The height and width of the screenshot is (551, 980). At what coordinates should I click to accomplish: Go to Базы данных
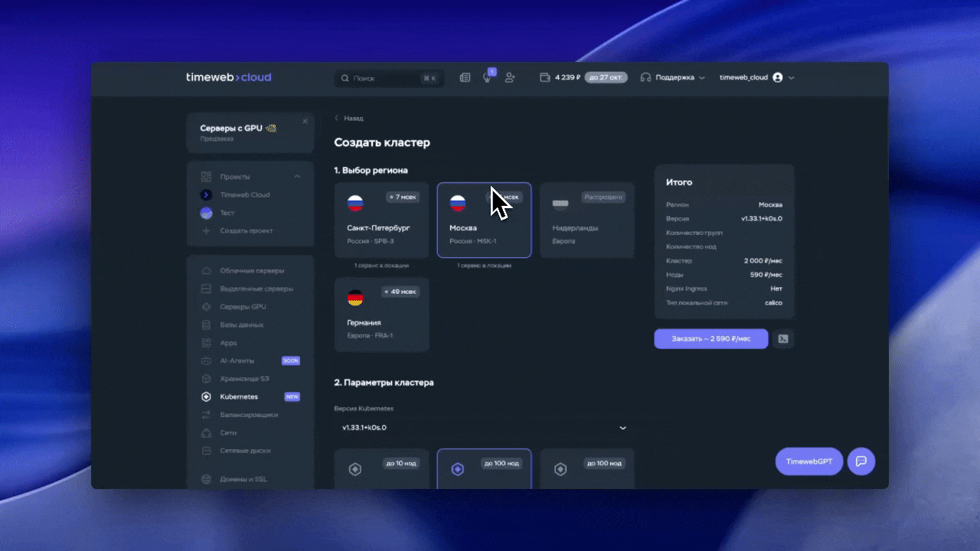pyautogui.click(x=242, y=324)
